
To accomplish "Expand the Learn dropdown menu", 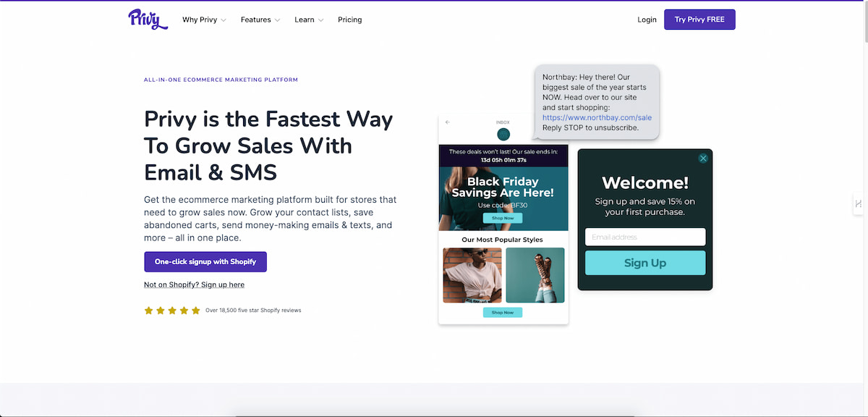I will point(309,20).
